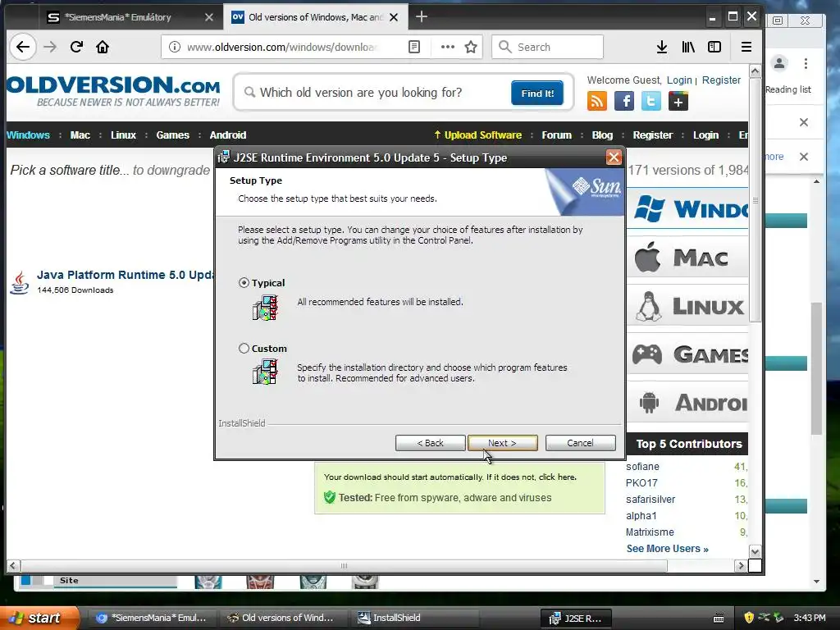Image resolution: width=840 pixels, height=630 pixels.
Task: Open contributor safarisilver profile
Action: (651, 500)
